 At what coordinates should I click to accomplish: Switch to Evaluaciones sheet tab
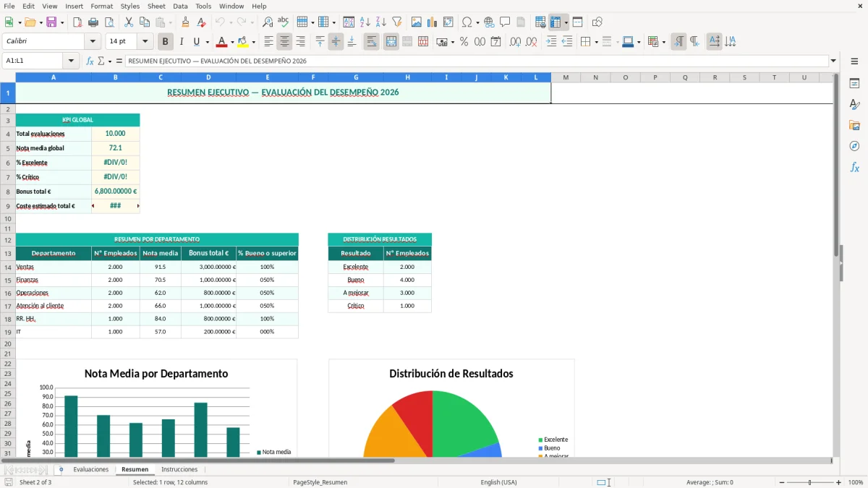pyautogui.click(x=91, y=470)
